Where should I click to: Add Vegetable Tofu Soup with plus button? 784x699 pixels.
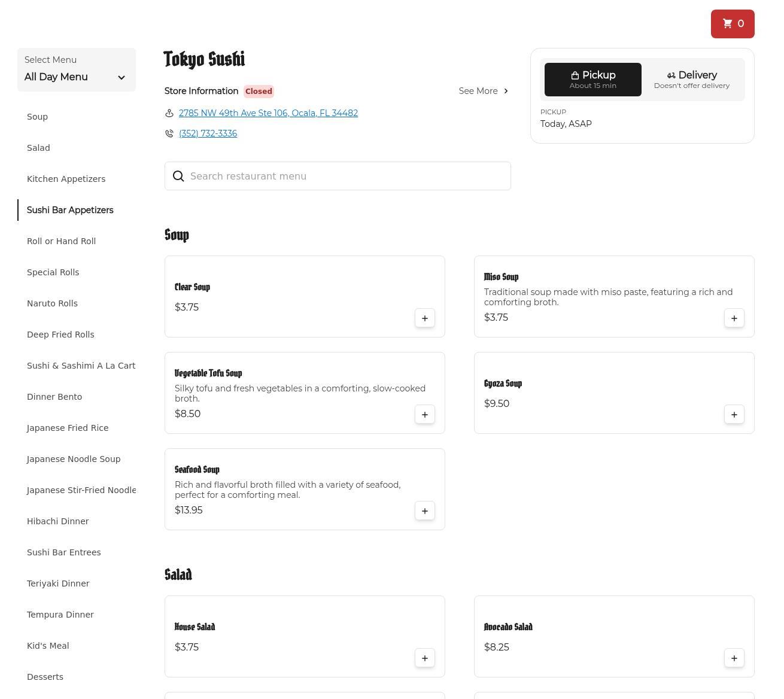pos(424,415)
